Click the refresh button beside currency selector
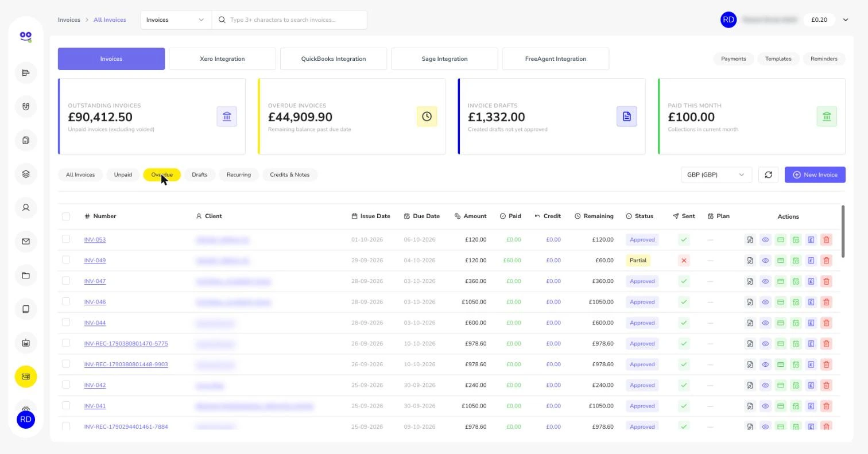This screenshot has height=454, width=868. pyautogui.click(x=769, y=174)
